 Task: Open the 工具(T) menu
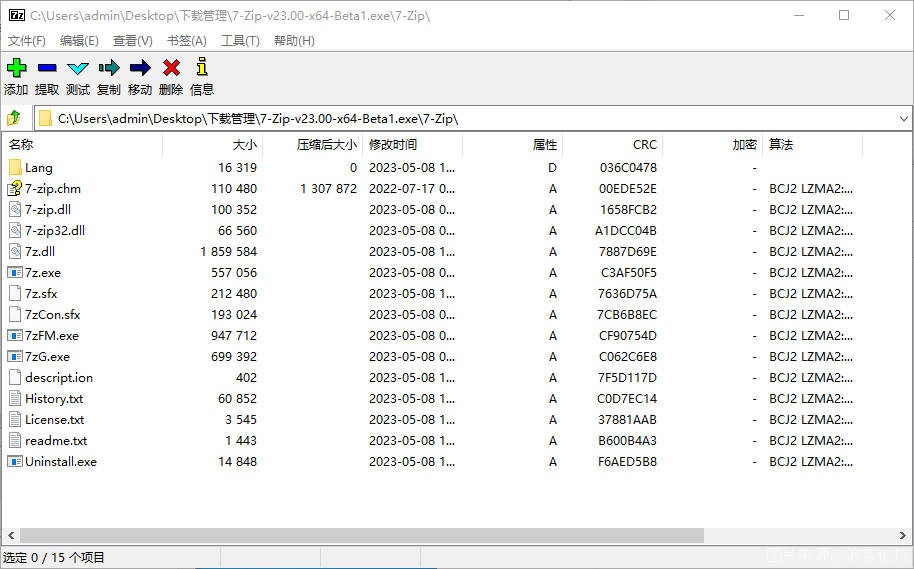(240, 40)
